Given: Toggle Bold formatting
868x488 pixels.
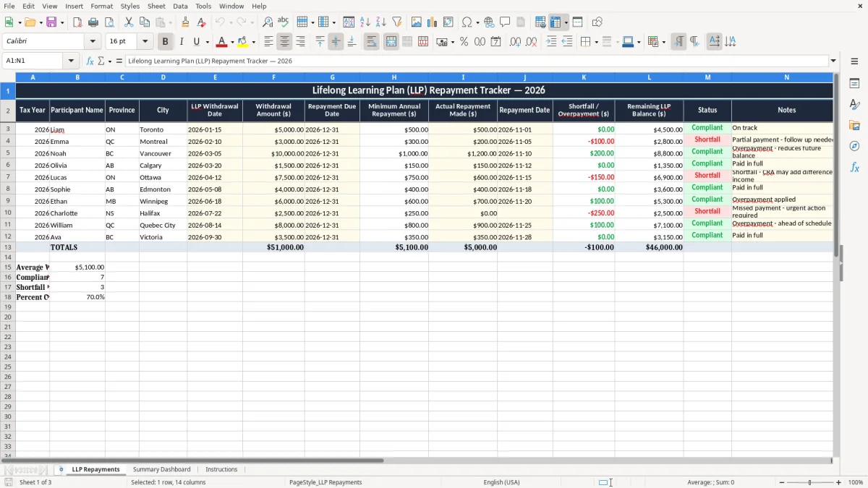Looking at the screenshot, I should click(x=166, y=42).
